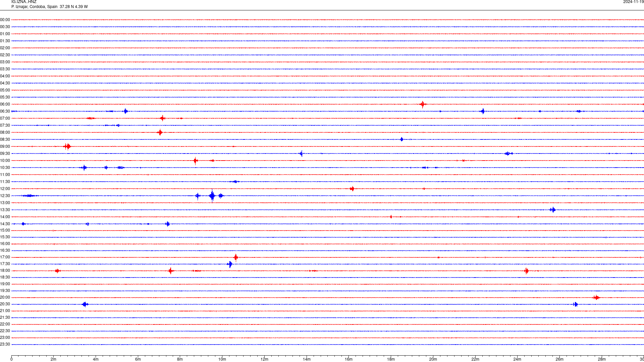Click the red event on 12:00 trace
This screenshot has height=362, width=644.
(352, 189)
